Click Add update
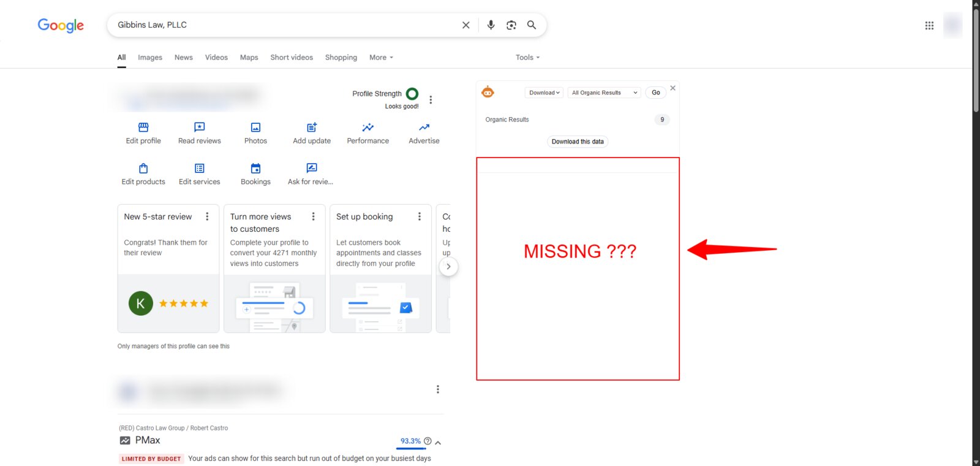Viewport: 980px width, 466px height. [x=312, y=133]
